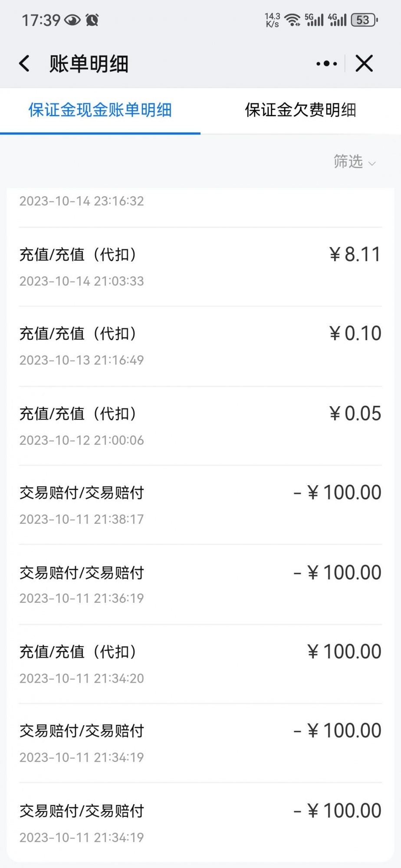Screen dimensions: 401x868
Task: Open 交易赔付 record at 21:38:17
Action: [x=200, y=505]
